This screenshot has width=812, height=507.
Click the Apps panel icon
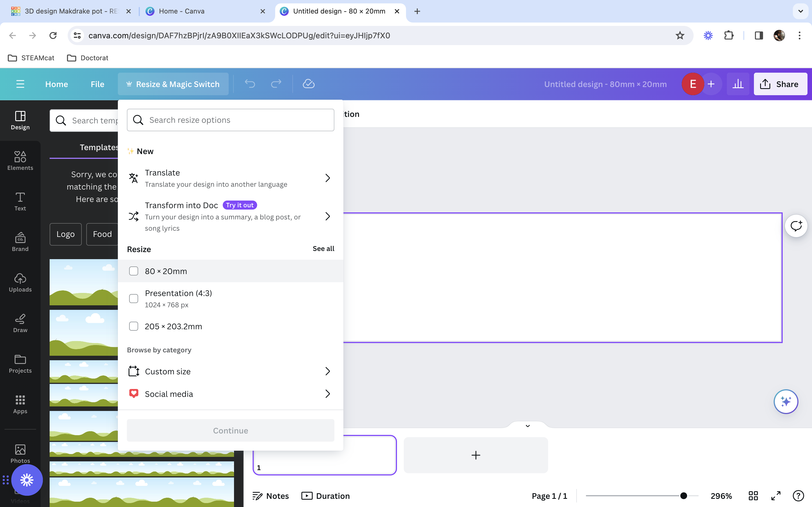click(x=20, y=404)
